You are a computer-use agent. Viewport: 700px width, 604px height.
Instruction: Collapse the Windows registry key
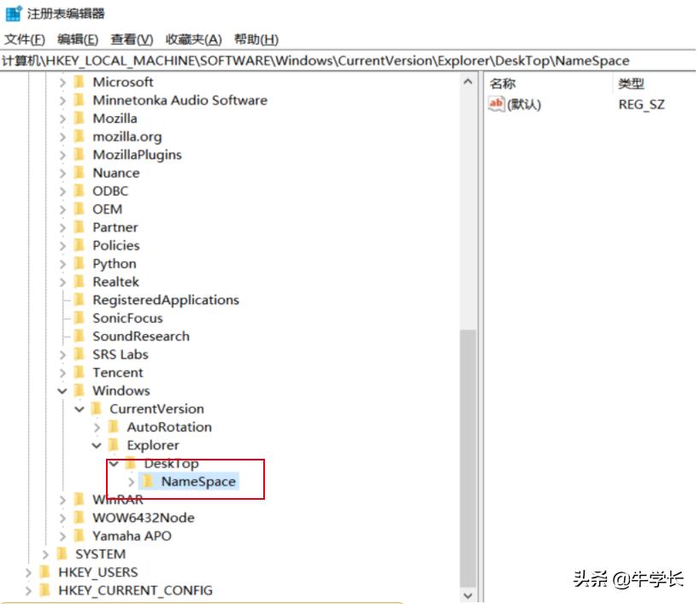(x=63, y=390)
